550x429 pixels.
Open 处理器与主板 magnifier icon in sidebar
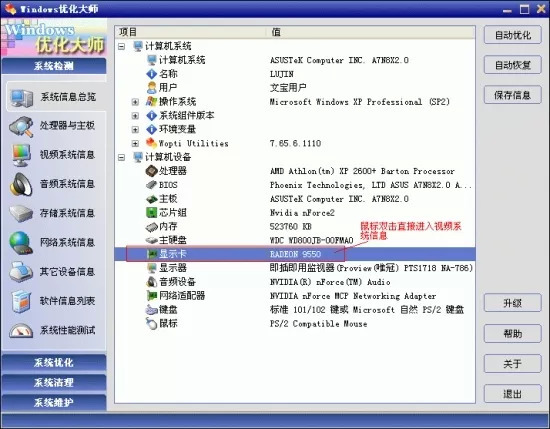(21, 127)
